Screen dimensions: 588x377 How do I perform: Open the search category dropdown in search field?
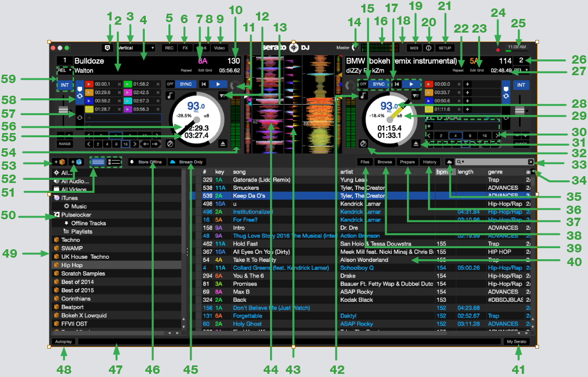pos(463,162)
